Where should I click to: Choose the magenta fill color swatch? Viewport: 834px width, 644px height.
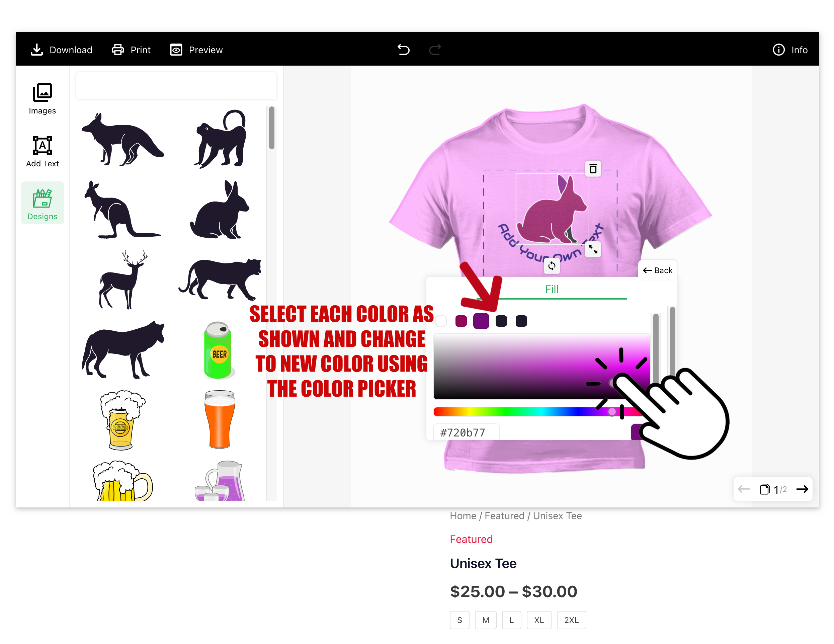[461, 321]
